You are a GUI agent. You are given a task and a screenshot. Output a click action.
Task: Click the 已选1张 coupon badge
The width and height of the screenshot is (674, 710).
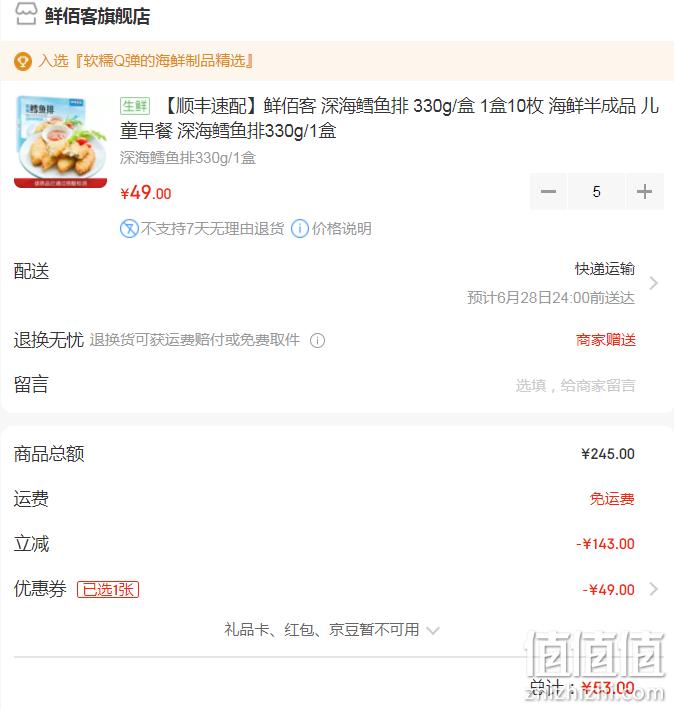click(x=108, y=590)
